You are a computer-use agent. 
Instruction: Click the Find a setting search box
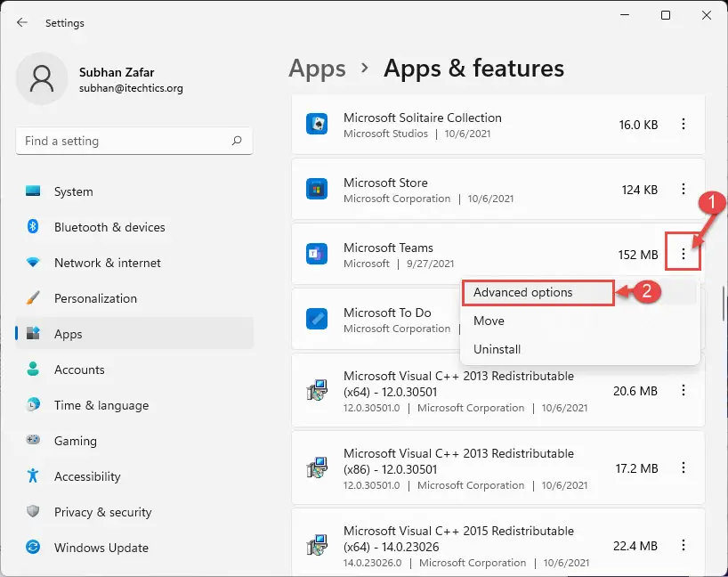tap(134, 141)
